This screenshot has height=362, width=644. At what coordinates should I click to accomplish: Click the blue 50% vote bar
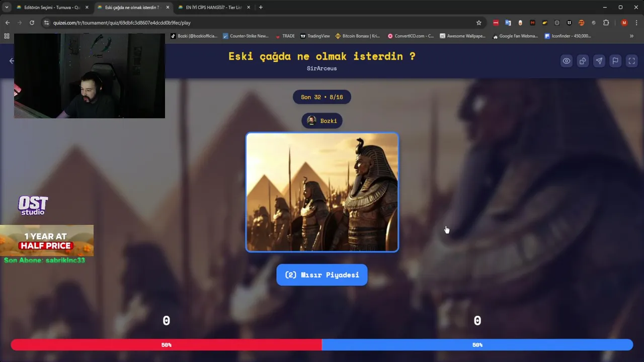(477, 345)
